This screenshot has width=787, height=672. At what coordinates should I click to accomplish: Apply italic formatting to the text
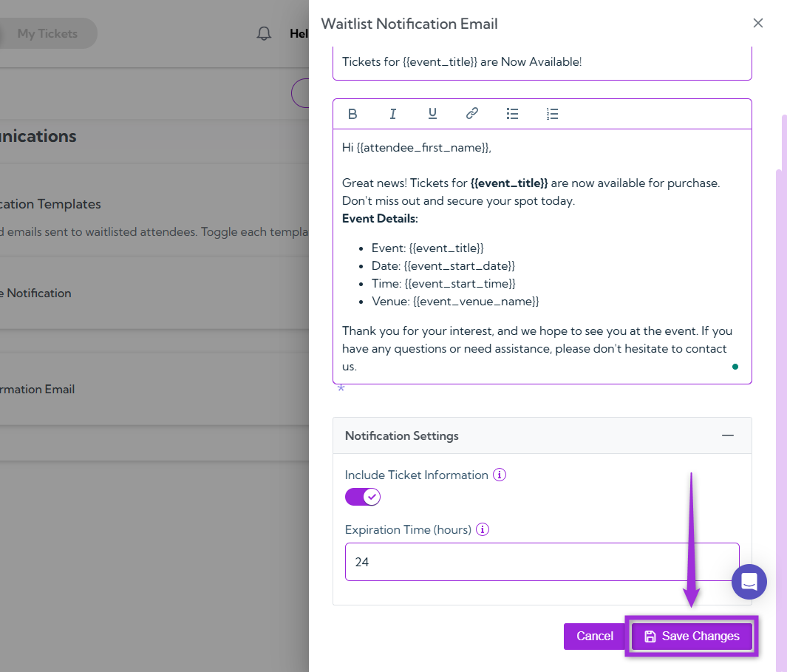392,113
